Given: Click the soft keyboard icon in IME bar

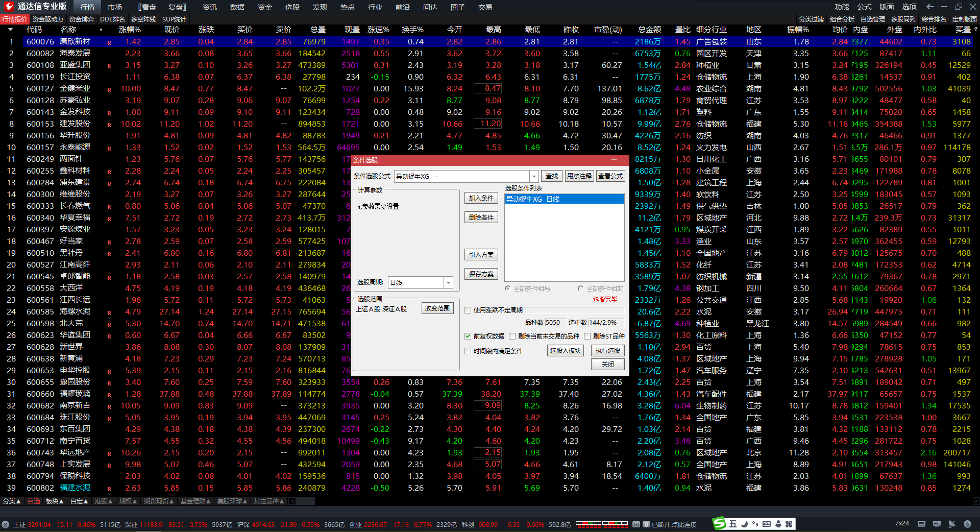Looking at the screenshot, I should coord(766,524).
